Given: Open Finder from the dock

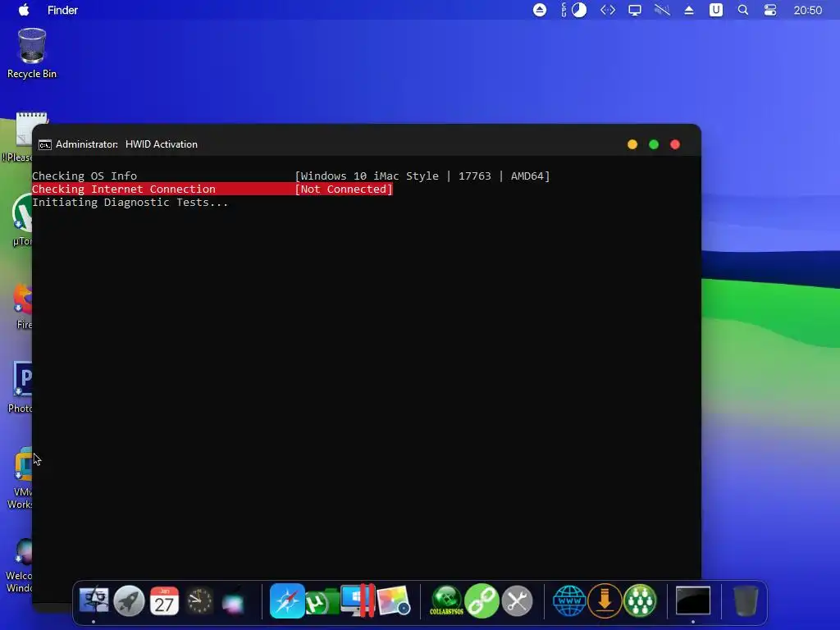Looking at the screenshot, I should click(94, 600).
